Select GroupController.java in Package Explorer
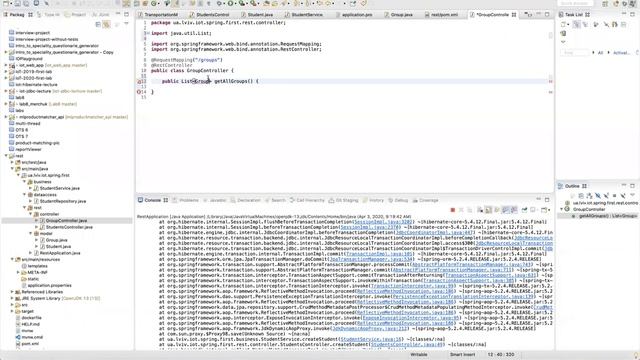The image size is (640, 360). pyautogui.click(x=66, y=220)
